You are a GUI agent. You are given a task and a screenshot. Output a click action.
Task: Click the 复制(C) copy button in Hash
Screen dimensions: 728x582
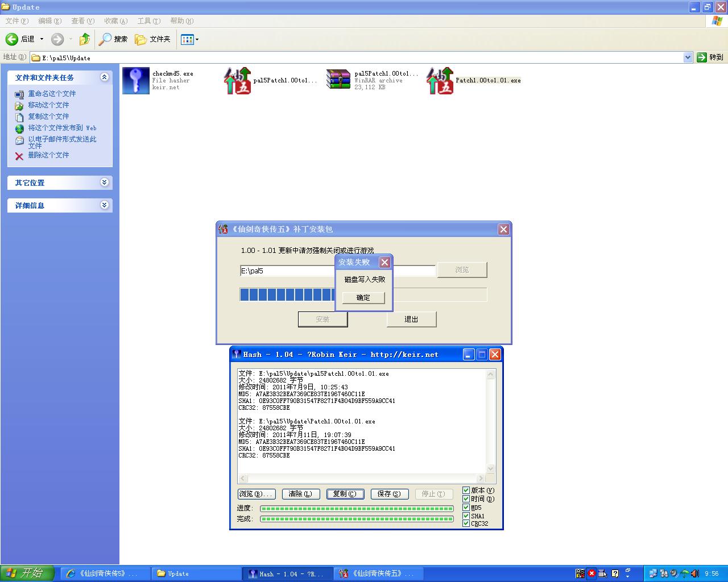345,494
